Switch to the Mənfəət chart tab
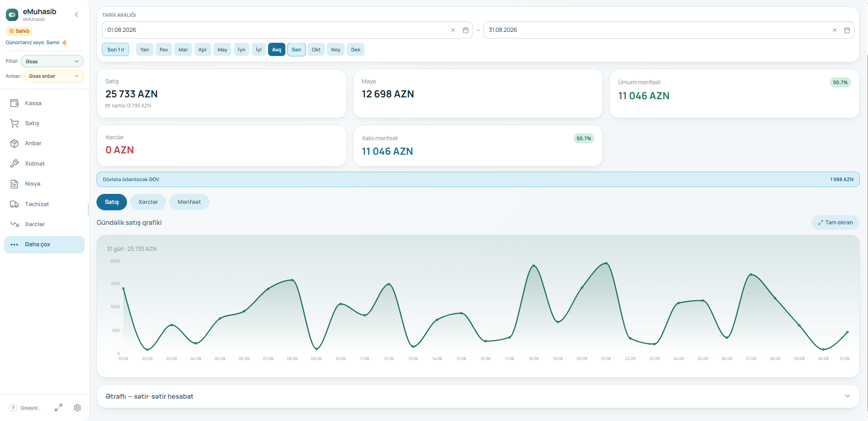 189,202
